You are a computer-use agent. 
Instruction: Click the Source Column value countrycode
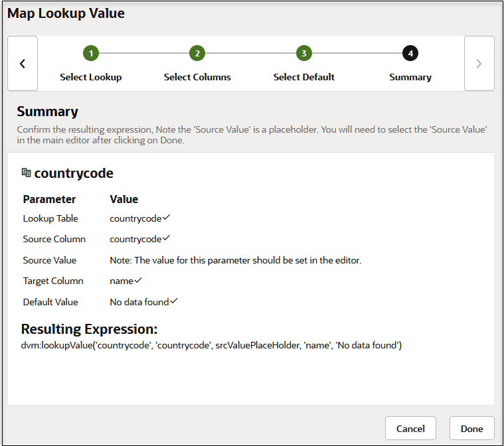point(135,240)
